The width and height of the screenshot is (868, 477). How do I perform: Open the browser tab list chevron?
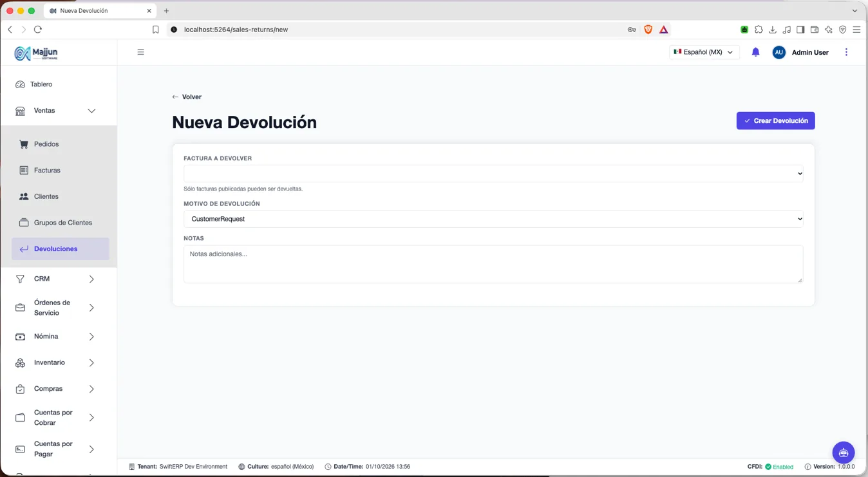[854, 11]
